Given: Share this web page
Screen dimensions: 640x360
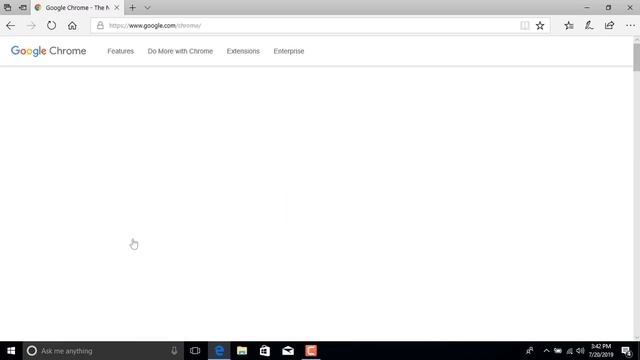Looking at the screenshot, I should point(609,25).
